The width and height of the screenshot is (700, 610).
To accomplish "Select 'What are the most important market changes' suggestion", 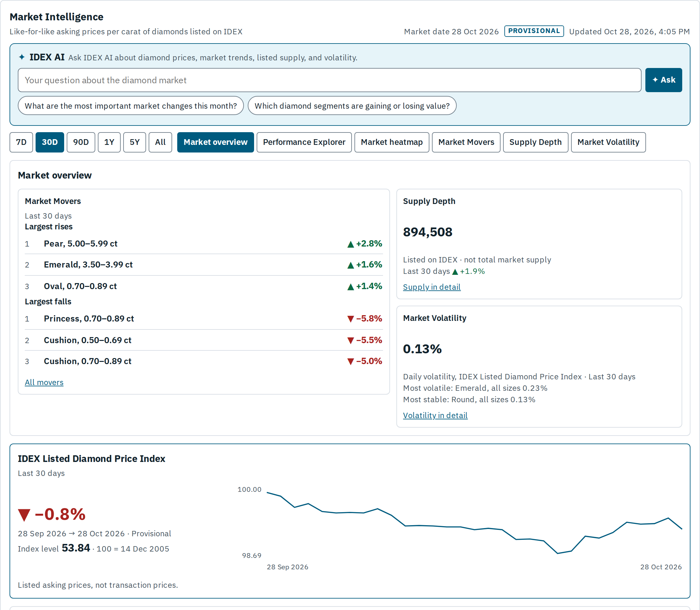I will coord(131,106).
